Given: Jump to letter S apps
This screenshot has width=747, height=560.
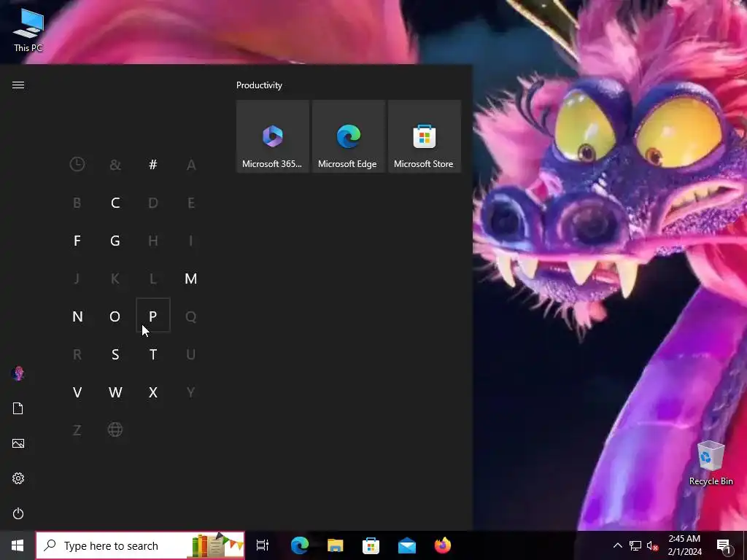Looking at the screenshot, I should [x=115, y=354].
